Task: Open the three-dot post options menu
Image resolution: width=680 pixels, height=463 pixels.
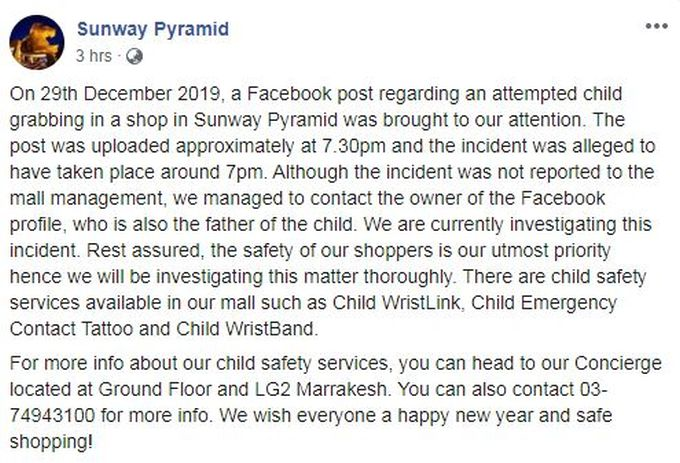Action: tap(660, 25)
